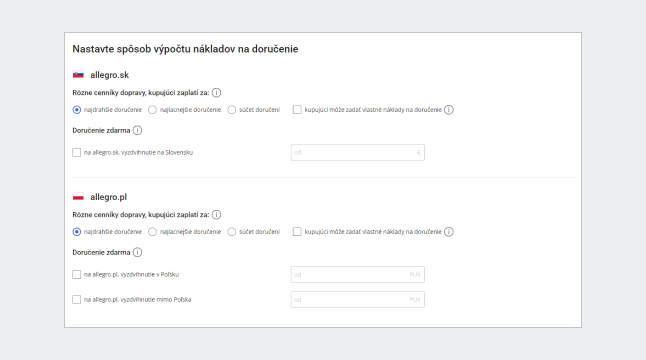Open info icon beside allegro.pl Doručenie zdarma
646x360 pixels.
click(x=138, y=252)
